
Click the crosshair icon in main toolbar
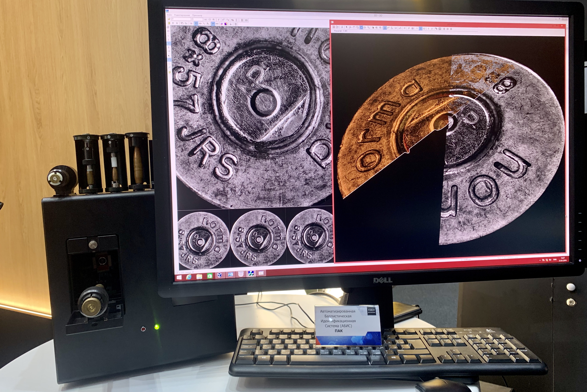pos(230,24)
